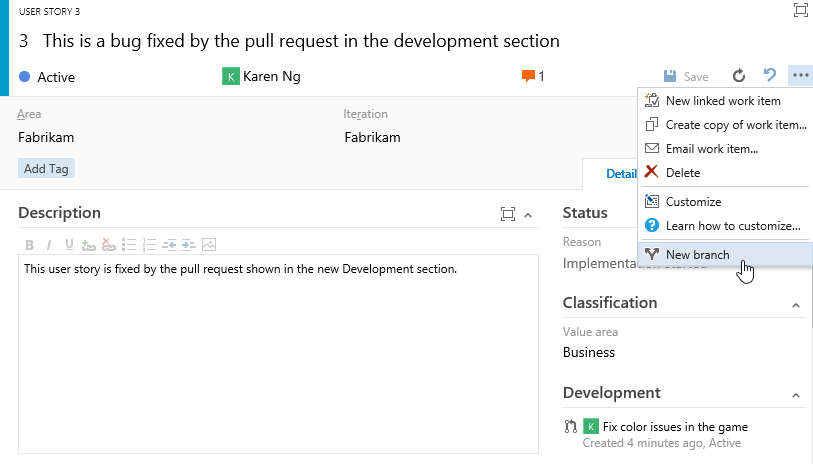This screenshot has width=813, height=464.
Task: Click the Value area field Business
Action: [x=589, y=353]
